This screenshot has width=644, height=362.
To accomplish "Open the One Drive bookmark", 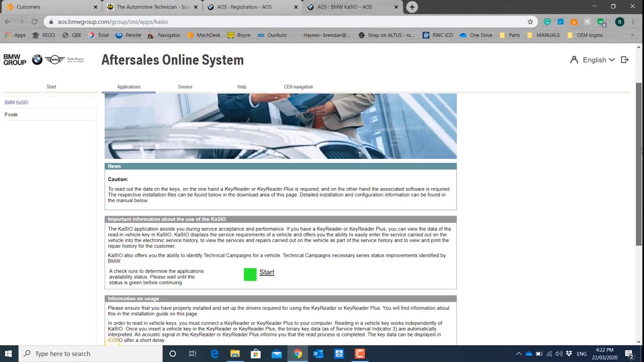I will click(476, 35).
